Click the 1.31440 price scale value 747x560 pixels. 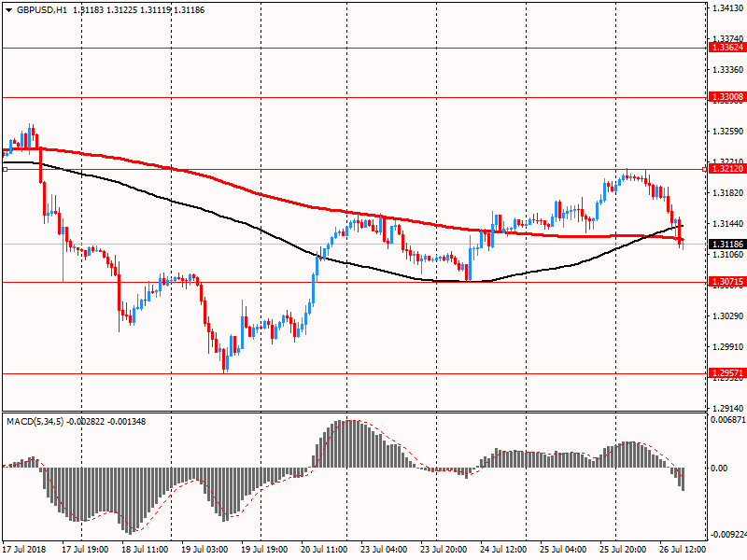(x=728, y=223)
